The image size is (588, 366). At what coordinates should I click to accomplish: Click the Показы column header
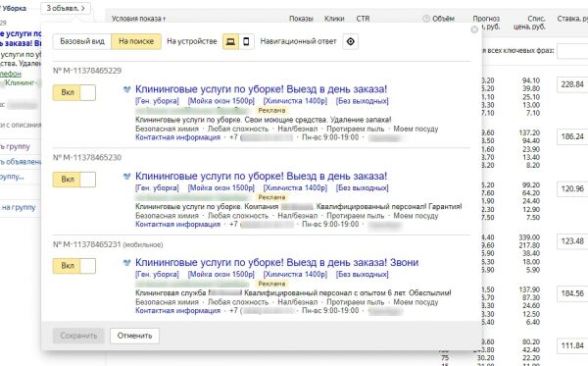301,19
